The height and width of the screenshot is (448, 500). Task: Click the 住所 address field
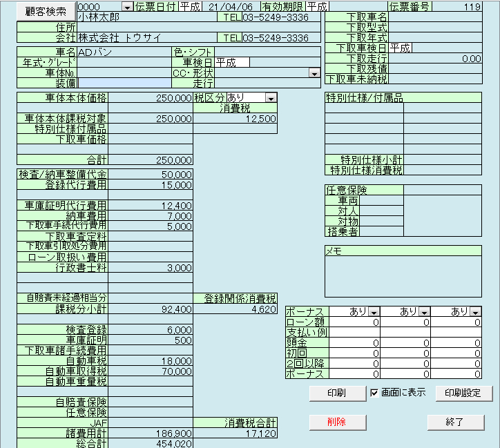point(199,28)
